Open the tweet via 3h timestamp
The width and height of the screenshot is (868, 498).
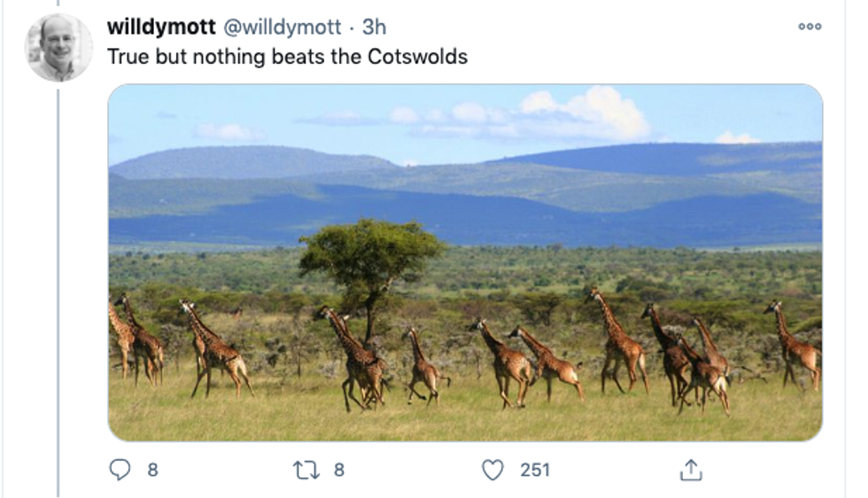click(x=374, y=27)
